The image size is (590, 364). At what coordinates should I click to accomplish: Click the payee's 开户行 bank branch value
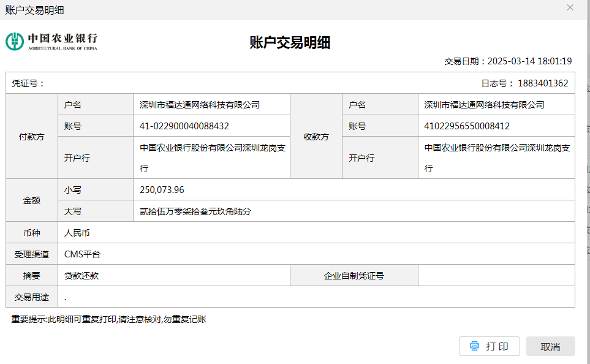(497, 157)
